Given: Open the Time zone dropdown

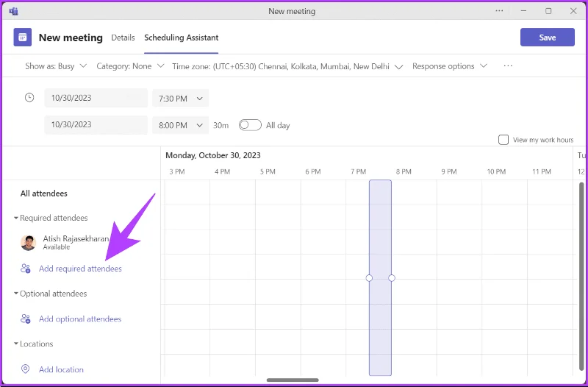Looking at the screenshot, I should 287,66.
